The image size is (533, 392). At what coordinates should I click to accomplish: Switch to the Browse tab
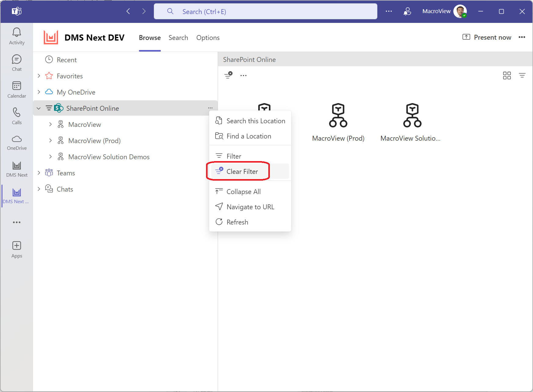150,38
